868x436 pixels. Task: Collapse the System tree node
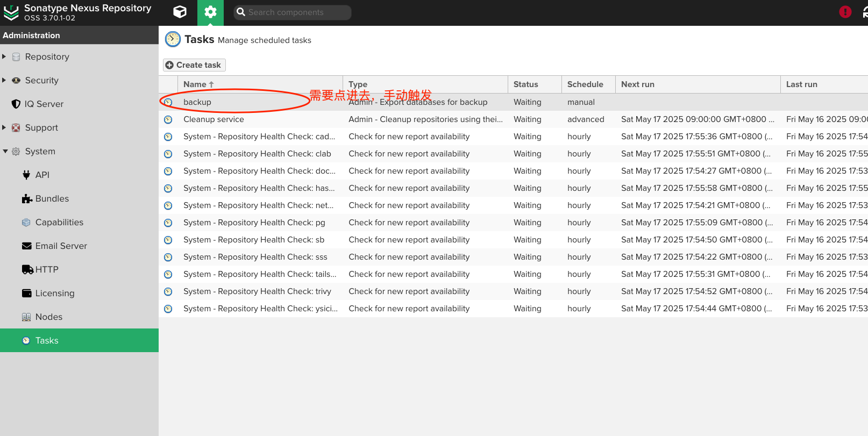[x=5, y=151]
